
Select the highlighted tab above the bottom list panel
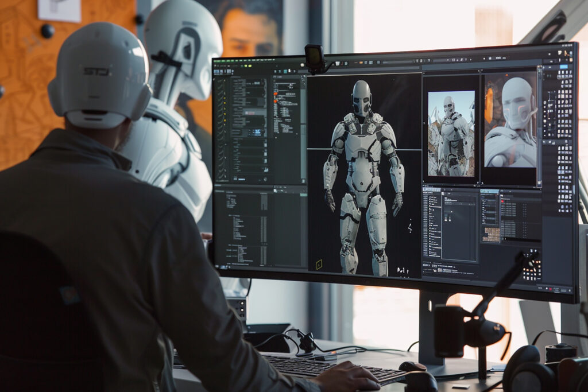tap(432, 189)
